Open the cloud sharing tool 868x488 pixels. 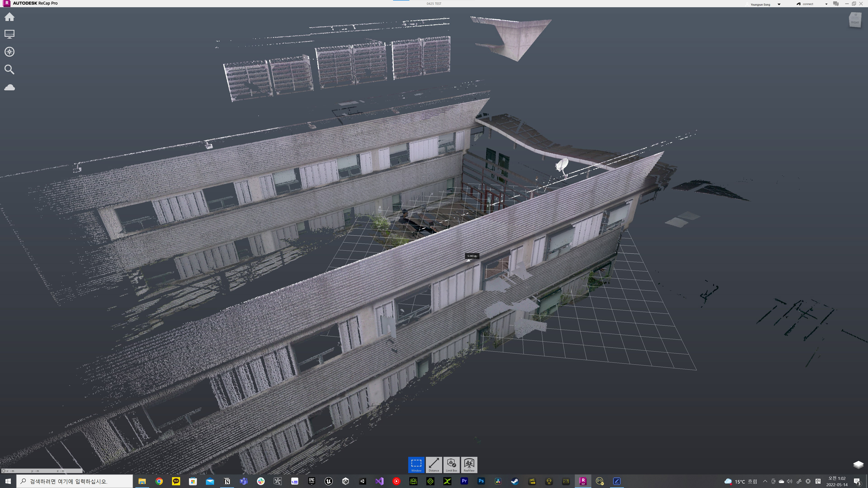pyautogui.click(x=9, y=88)
